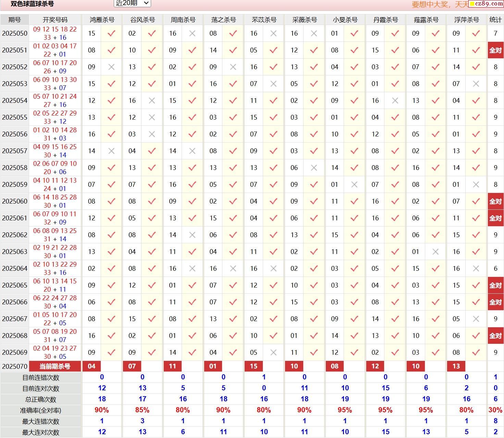Screen dimensions: 504x438
Task: Click the X mark for 浮萍杀号 in row 2025053
Action: [x=476, y=84]
